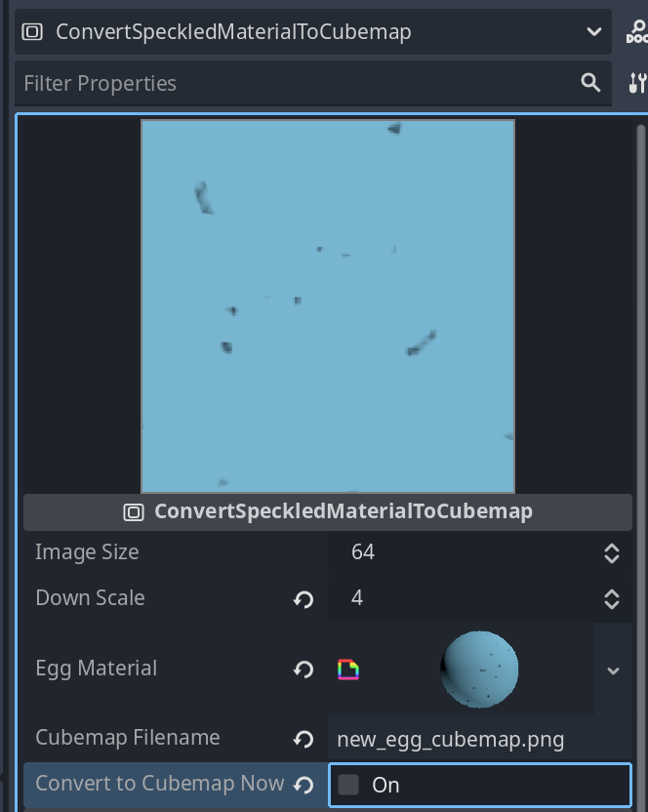The height and width of the screenshot is (812, 648).
Task: Enable the Convert to Cubemap Now checkbox
Action: click(348, 785)
